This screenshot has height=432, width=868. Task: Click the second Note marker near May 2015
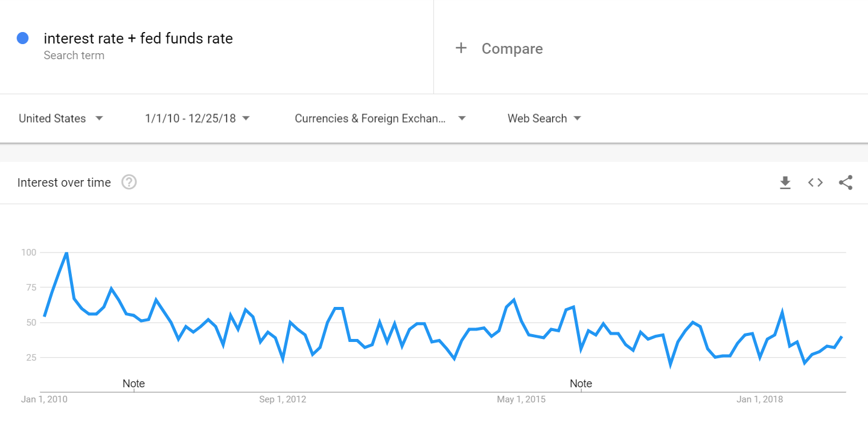pos(581,383)
